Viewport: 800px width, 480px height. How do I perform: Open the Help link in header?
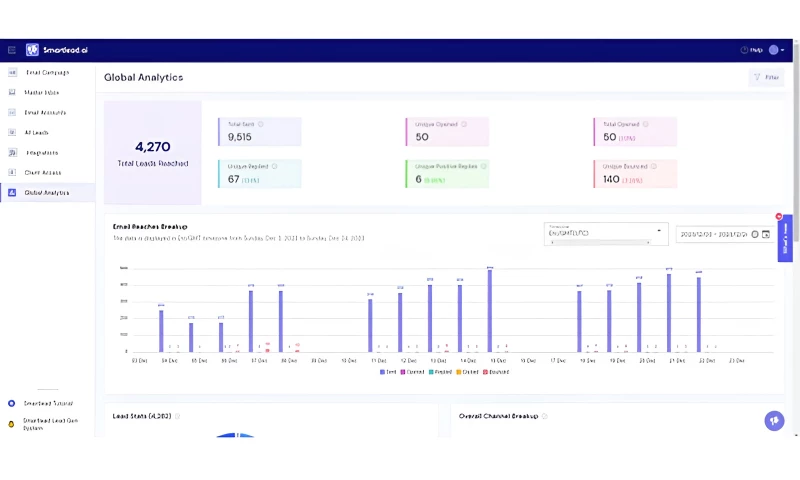pos(751,50)
